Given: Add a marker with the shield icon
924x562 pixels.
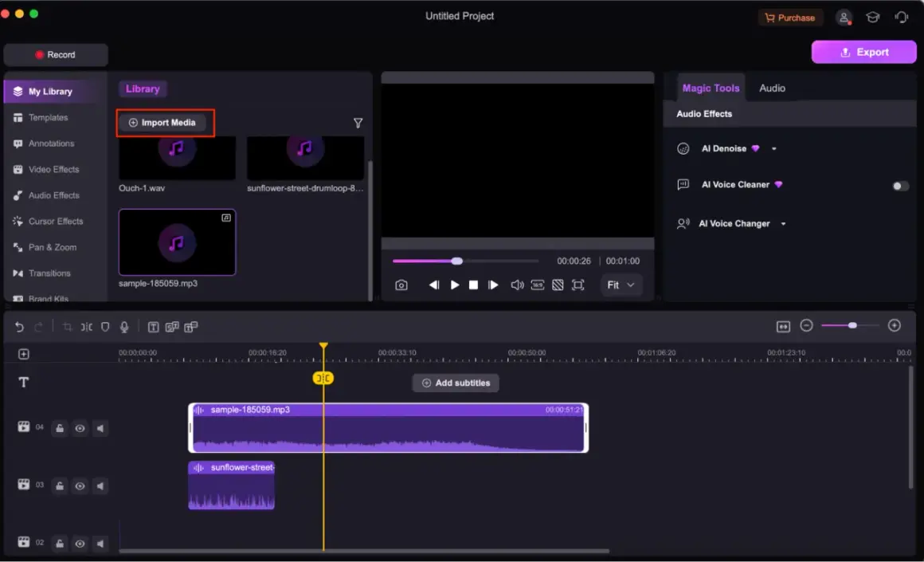Looking at the screenshot, I should (x=105, y=327).
